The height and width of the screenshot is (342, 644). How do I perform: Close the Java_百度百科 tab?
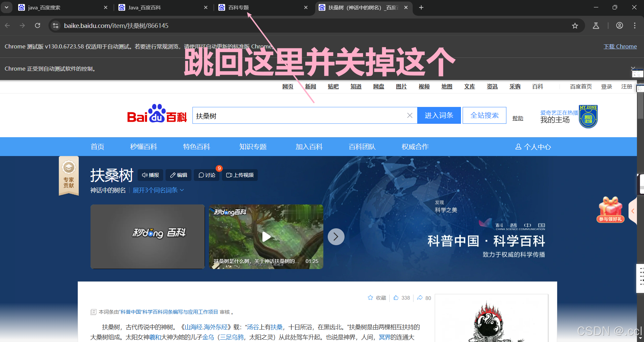(x=206, y=7)
